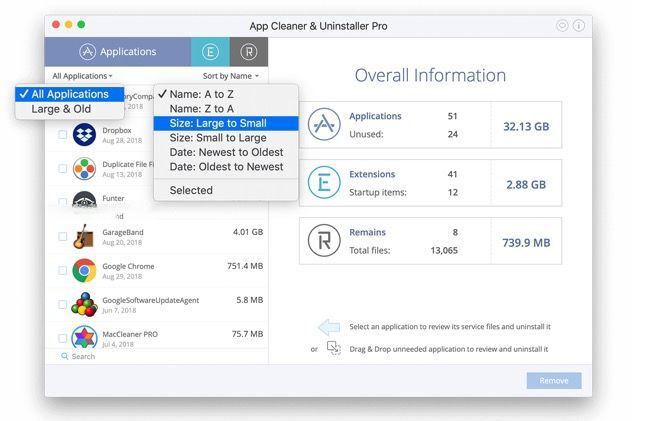Click the Google Chrome icon
Screen dimensions: 645x421
pyautogui.click(x=84, y=270)
